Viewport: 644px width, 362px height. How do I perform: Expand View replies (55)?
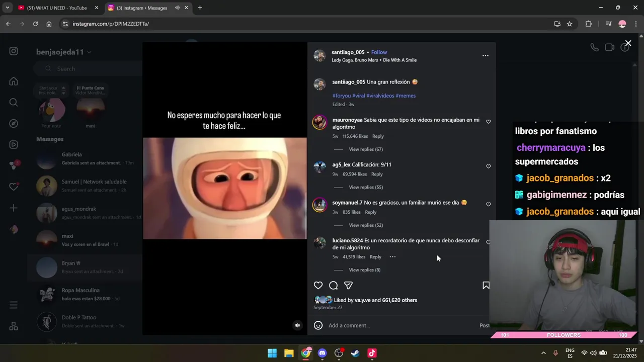[x=366, y=187]
